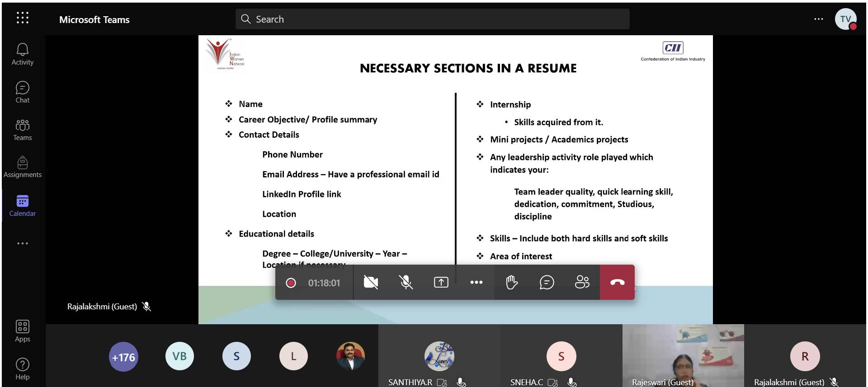Hang up the call
Image resolution: width=868 pixels, height=387 pixels.
pos(617,283)
